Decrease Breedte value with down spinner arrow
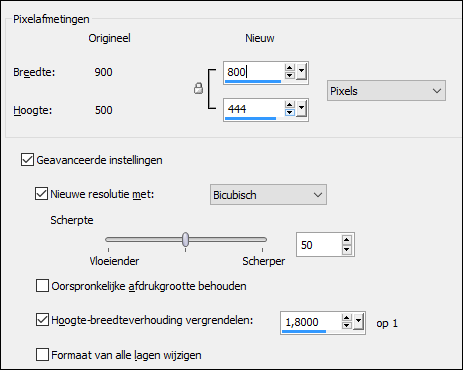The height and width of the screenshot is (370, 463). pos(290,75)
